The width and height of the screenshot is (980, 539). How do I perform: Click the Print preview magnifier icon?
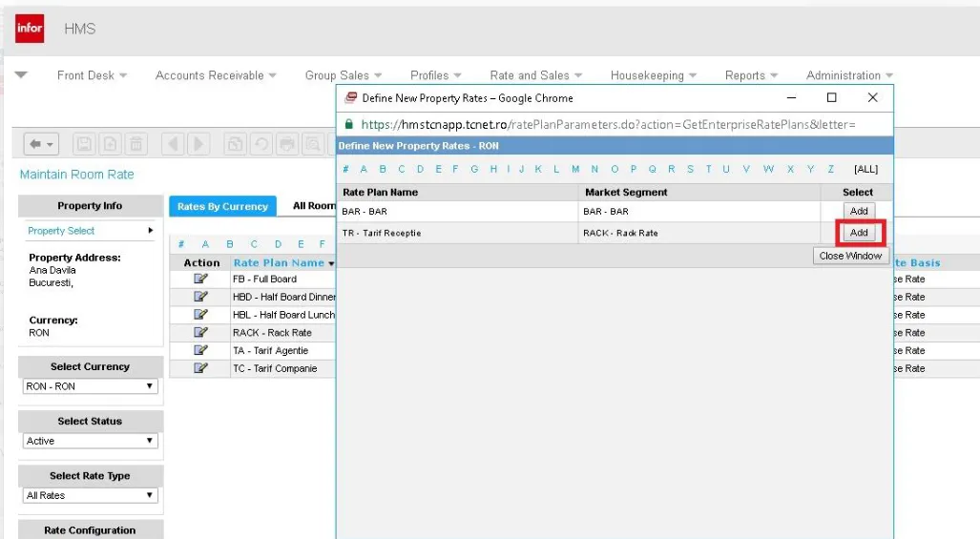312,144
